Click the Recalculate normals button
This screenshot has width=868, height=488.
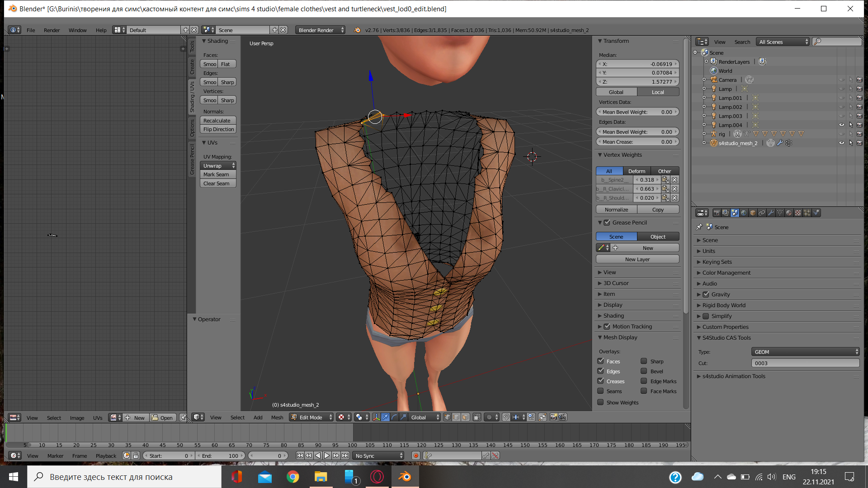[217, 121]
